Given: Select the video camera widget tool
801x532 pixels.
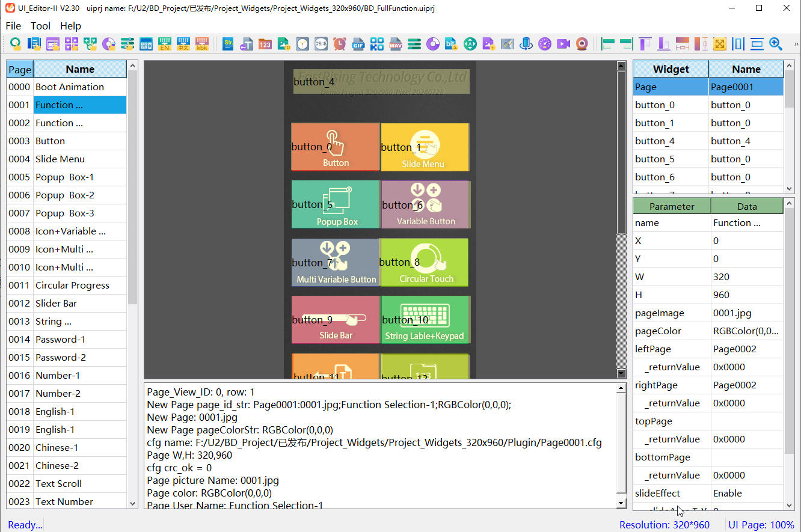Looking at the screenshot, I should pos(563,44).
